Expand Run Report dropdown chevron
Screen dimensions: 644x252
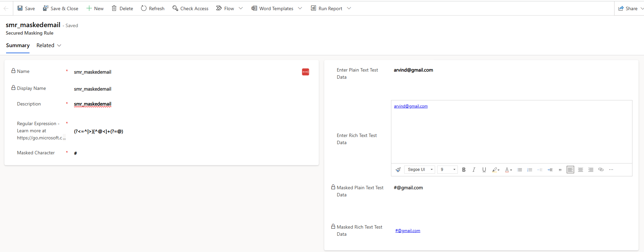click(x=349, y=8)
